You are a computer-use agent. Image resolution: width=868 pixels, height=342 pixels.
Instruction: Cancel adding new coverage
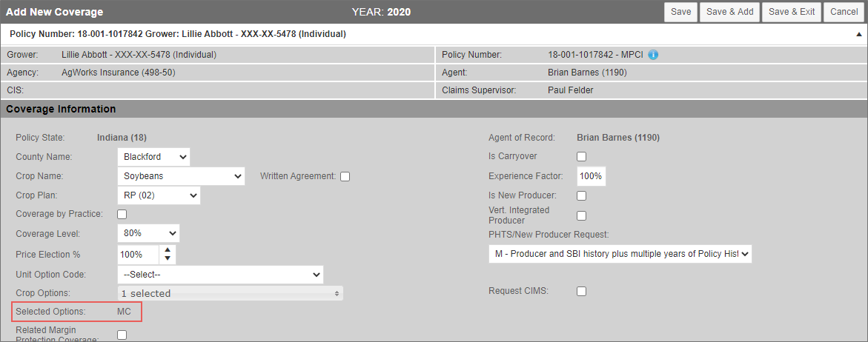[844, 12]
